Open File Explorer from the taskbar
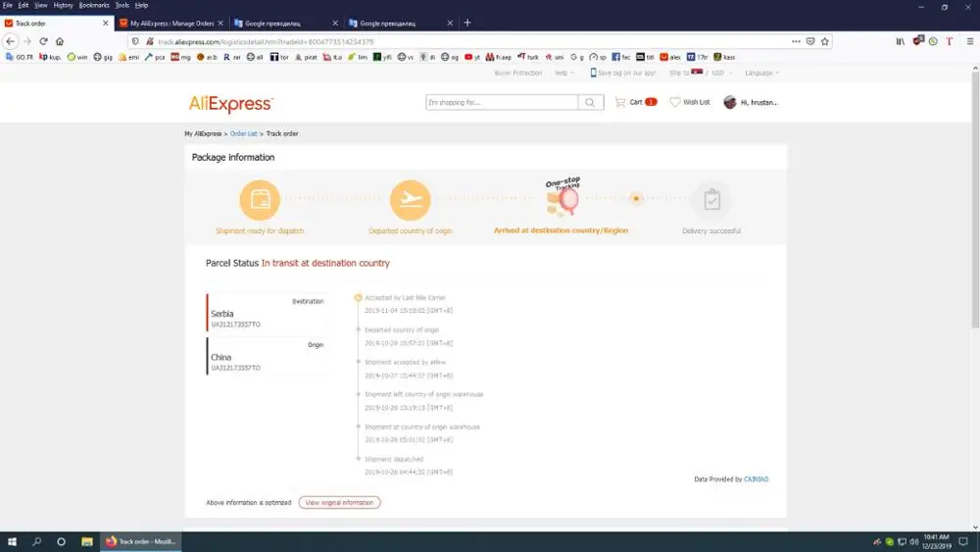This screenshot has height=552, width=980. (87, 541)
